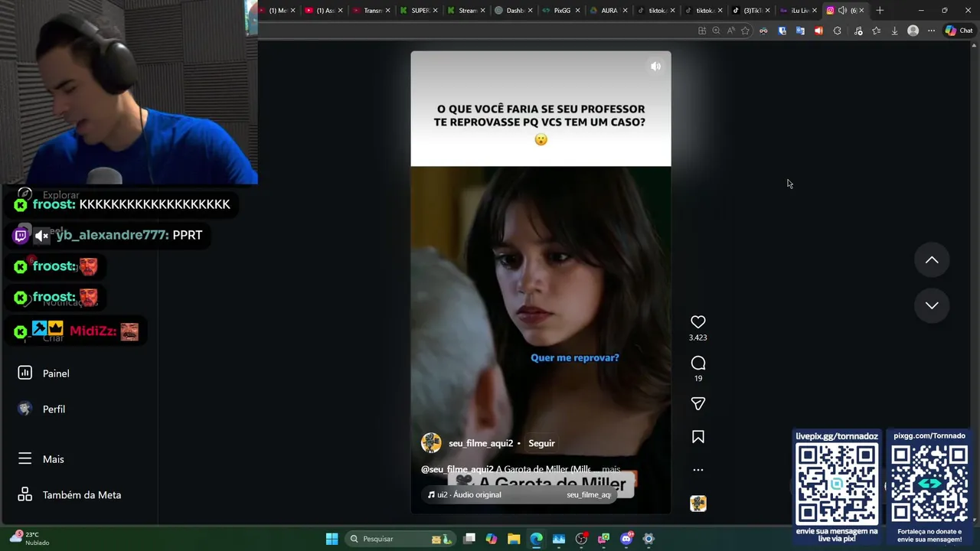Screen dimensions: 980x551
Task: Click seu_filme_aqui2 profile avatar
Action: (431, 443)
